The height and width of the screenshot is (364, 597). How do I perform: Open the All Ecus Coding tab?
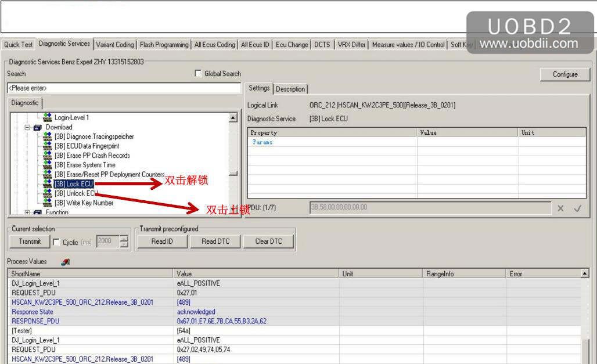(215, 45)
